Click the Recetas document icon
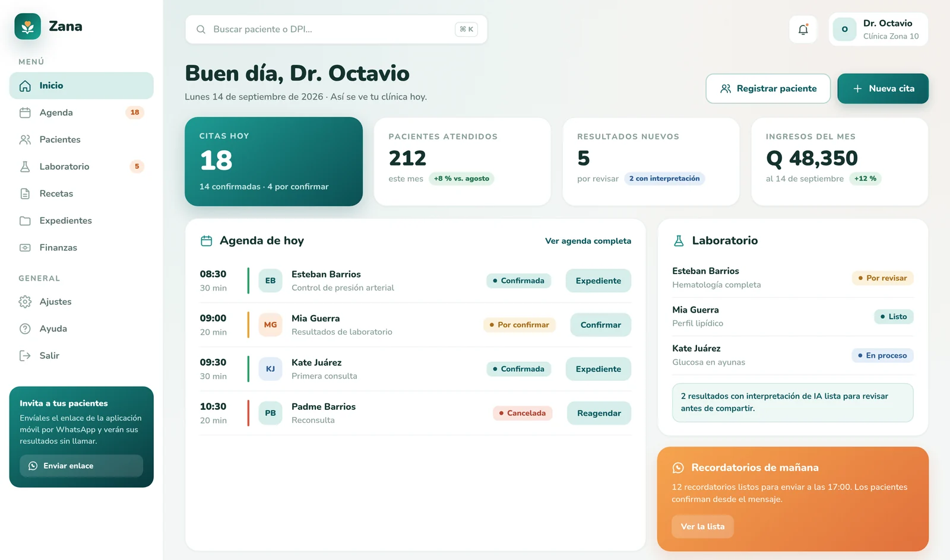The width and height of the screenshot is (950, 560). coord(25,193)
